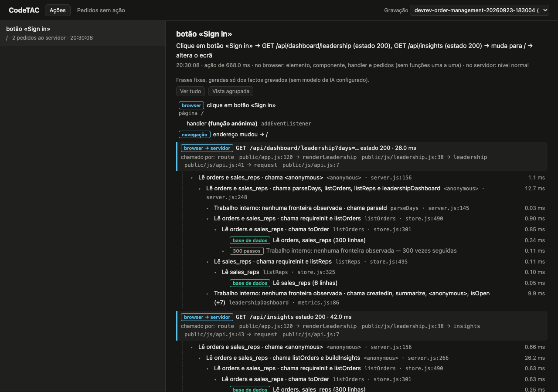Click the browser → servidor badge for /api/dashboard/leadership

(x=207, y=148)
